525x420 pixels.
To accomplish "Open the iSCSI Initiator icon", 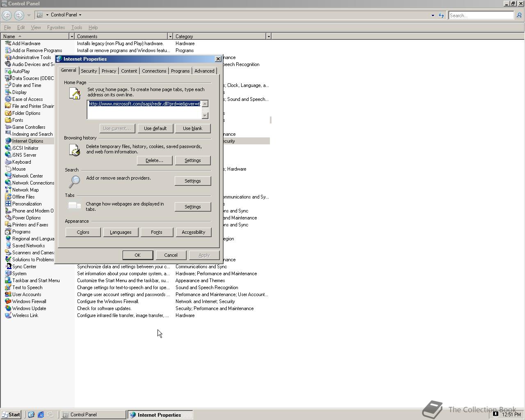I will click(8, 148).
